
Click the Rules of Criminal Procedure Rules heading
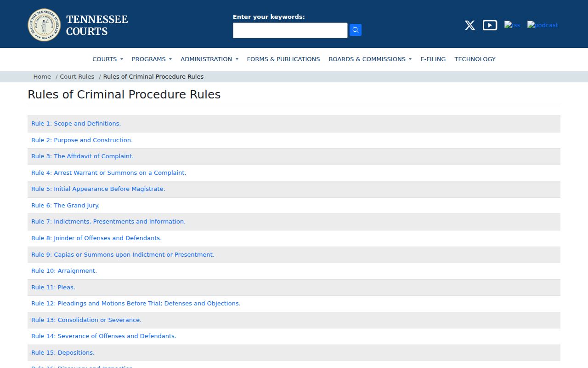124,94
